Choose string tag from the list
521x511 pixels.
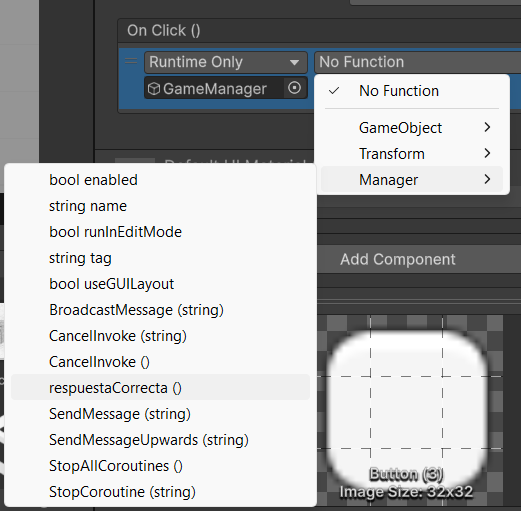click(x=160, y=258)
